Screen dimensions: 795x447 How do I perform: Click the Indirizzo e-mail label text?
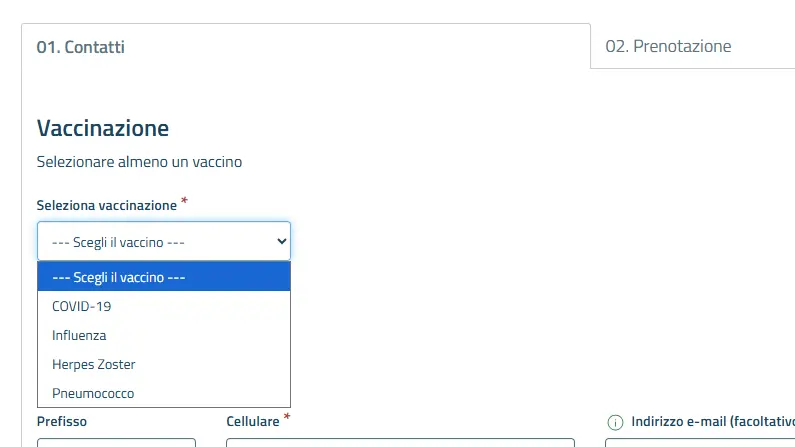712,422
